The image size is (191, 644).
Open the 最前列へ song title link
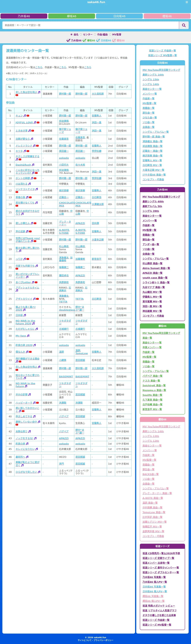pyautogui.click(x=20, y=457)
